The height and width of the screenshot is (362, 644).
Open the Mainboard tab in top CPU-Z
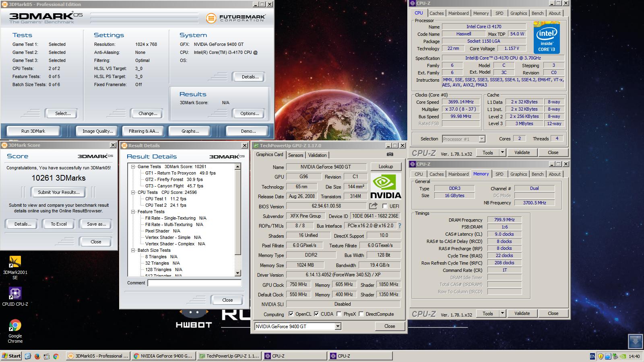click(458, 13)
